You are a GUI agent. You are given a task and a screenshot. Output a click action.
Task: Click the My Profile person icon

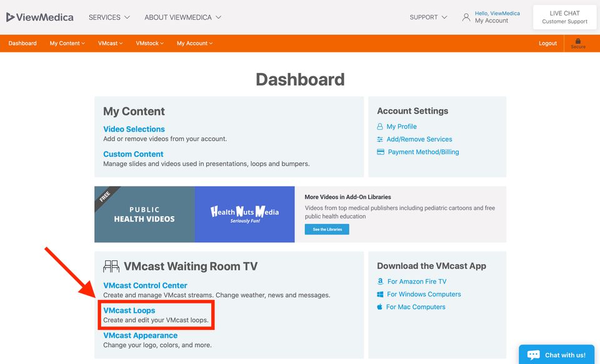pyautogui.click(x=380, y=127)
